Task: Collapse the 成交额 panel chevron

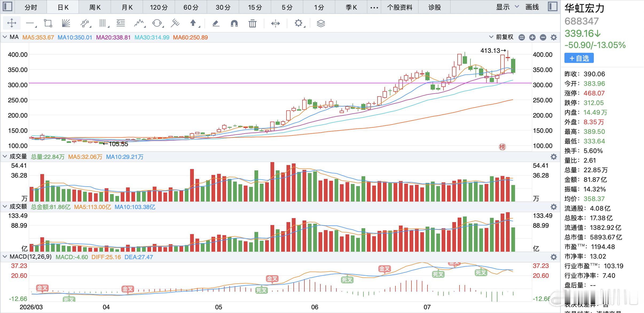Action: coord(5,207)
